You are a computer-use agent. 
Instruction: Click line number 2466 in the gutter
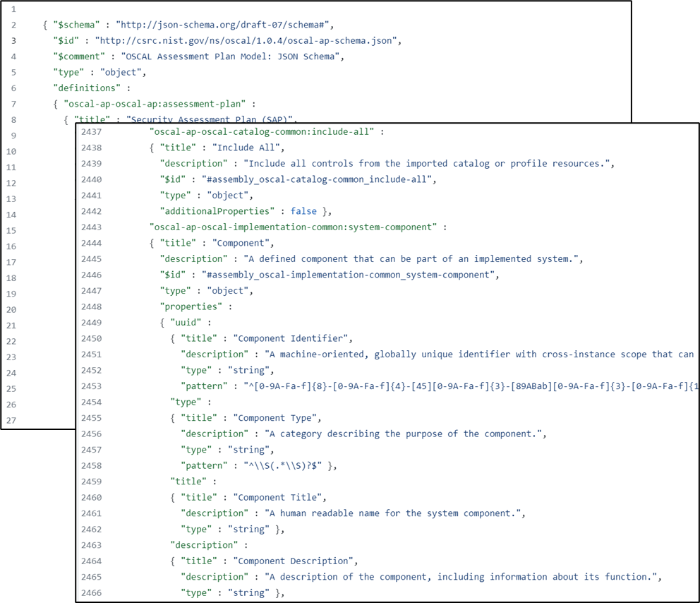91,592
